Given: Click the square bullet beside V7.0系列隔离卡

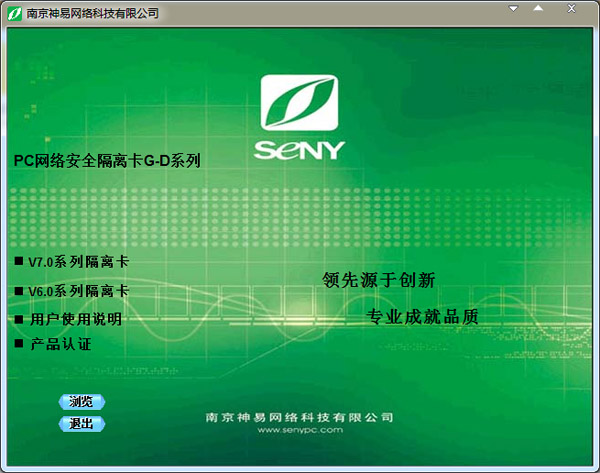Looking at the screenshot, I should click(x=18, y=261).
